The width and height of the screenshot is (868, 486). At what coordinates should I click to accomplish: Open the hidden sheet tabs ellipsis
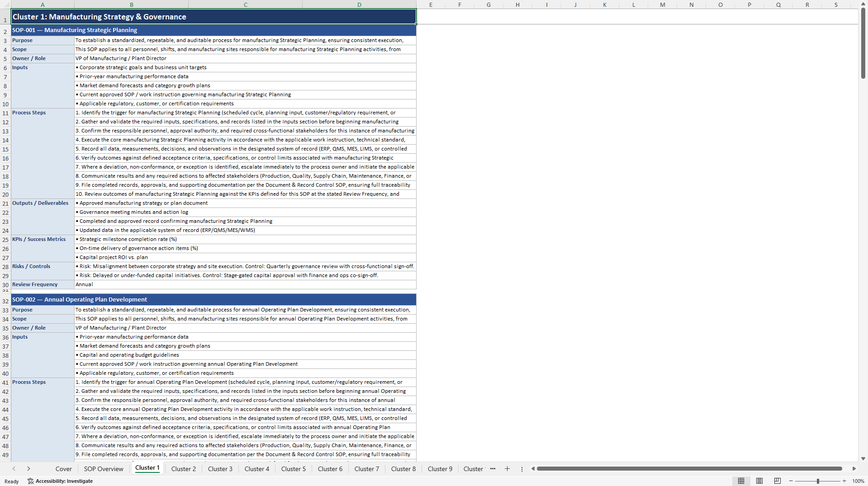(493, 469)
